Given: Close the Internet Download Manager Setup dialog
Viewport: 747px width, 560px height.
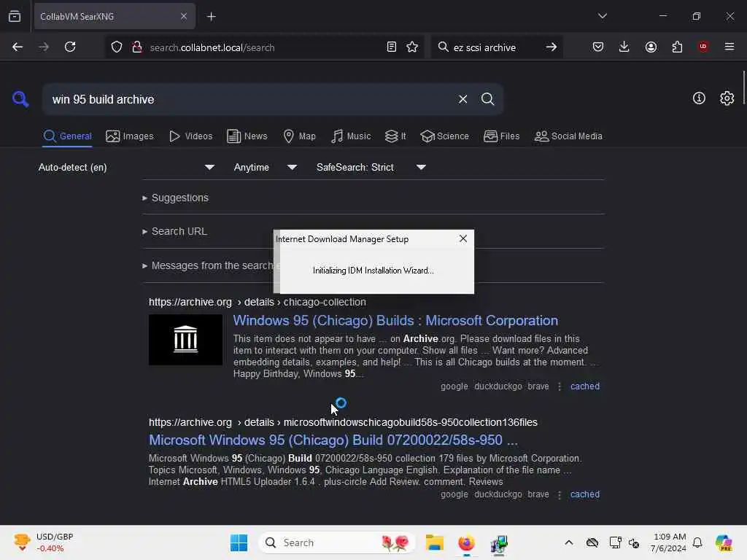Looking at the screenshot, I should 463,238.
